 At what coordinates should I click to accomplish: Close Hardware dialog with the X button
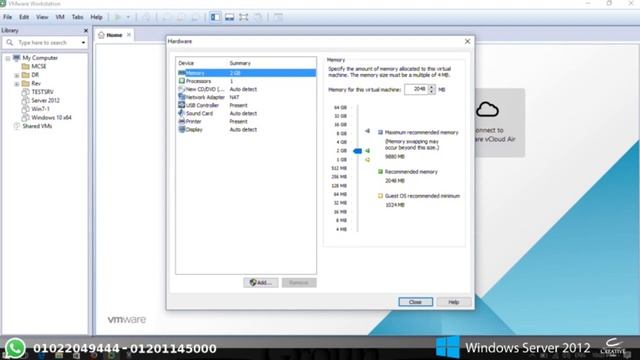click(x=467, y=42)
